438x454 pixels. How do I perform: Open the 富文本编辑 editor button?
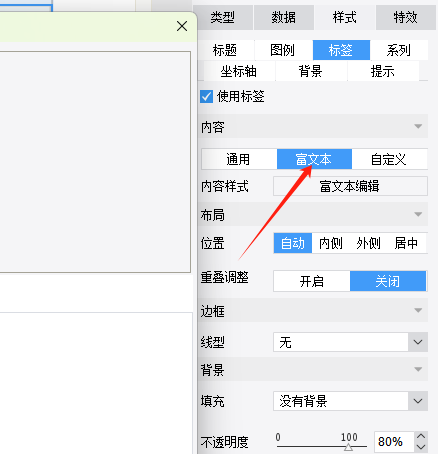click(x=350, y=186)
